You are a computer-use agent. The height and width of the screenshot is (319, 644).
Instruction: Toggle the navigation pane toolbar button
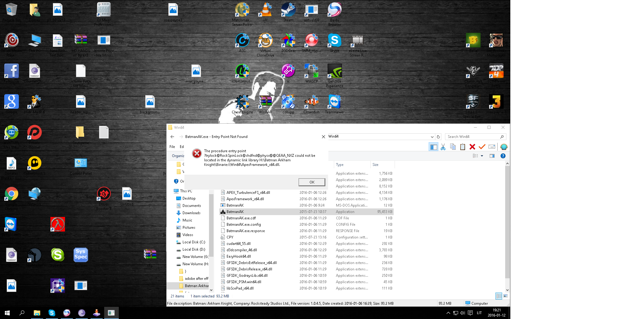tap(433, 147)
